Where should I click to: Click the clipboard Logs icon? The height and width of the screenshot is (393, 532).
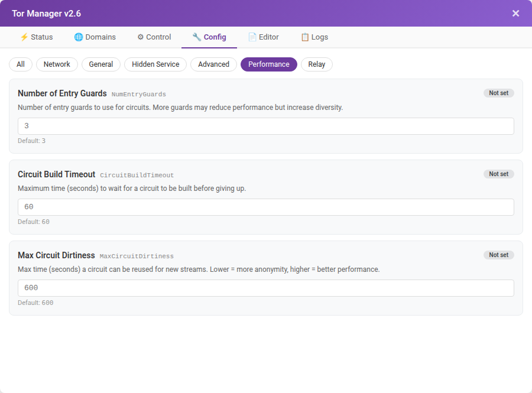click(x=305, y=37)
